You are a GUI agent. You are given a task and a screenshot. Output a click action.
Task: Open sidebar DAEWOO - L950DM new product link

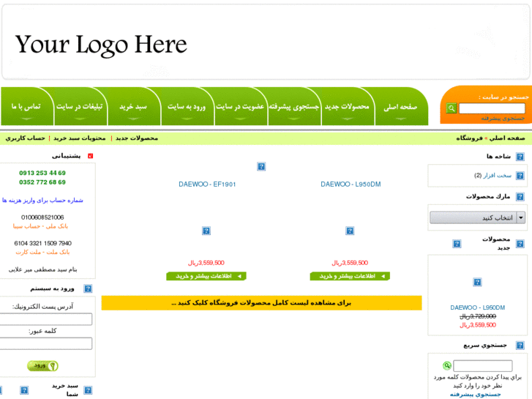click(x=477, y=307)
